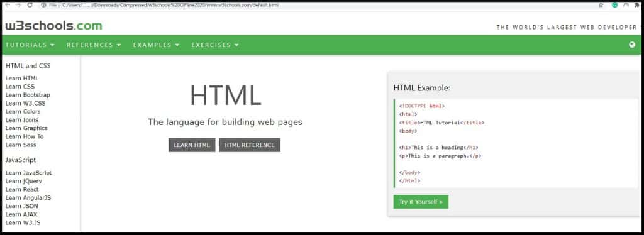Viewport: 644px width, 235px height.
Task: Click the w3schools.com logo
Action: click(53, 26)
